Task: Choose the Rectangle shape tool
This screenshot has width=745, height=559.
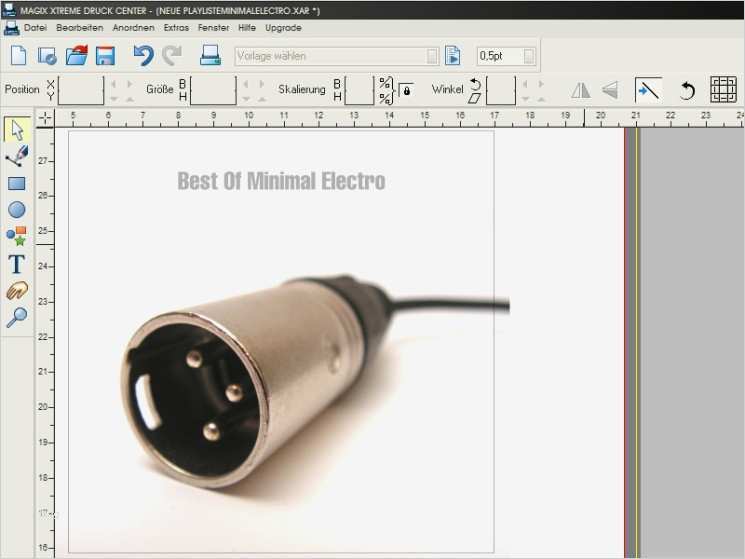Action: pos(17,183)
